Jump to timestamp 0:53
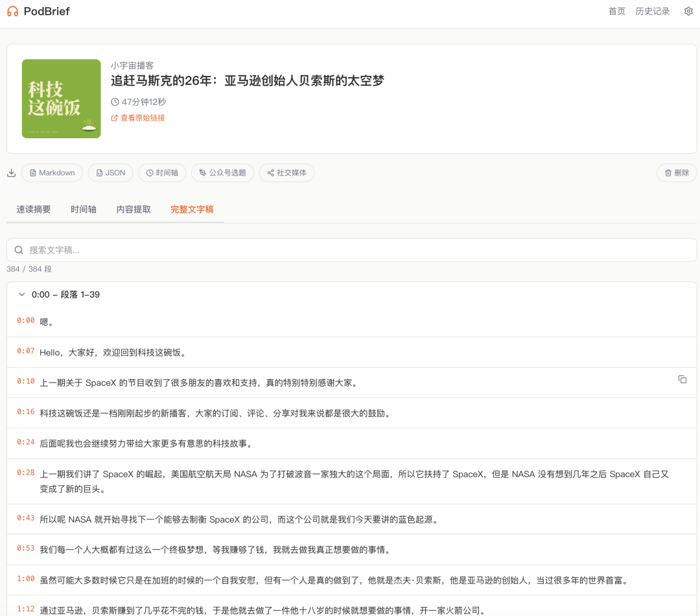 [x=25, y=548]
